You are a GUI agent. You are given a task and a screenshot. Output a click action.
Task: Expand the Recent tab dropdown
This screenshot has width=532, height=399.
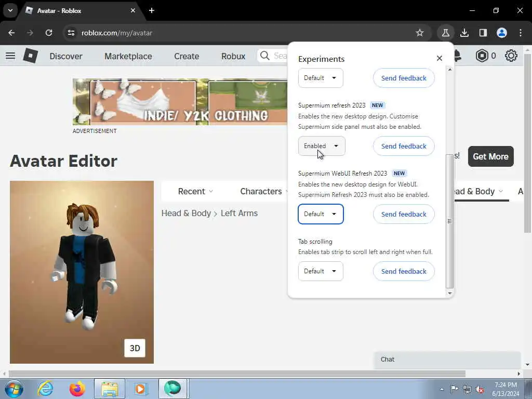pos(195,191)
